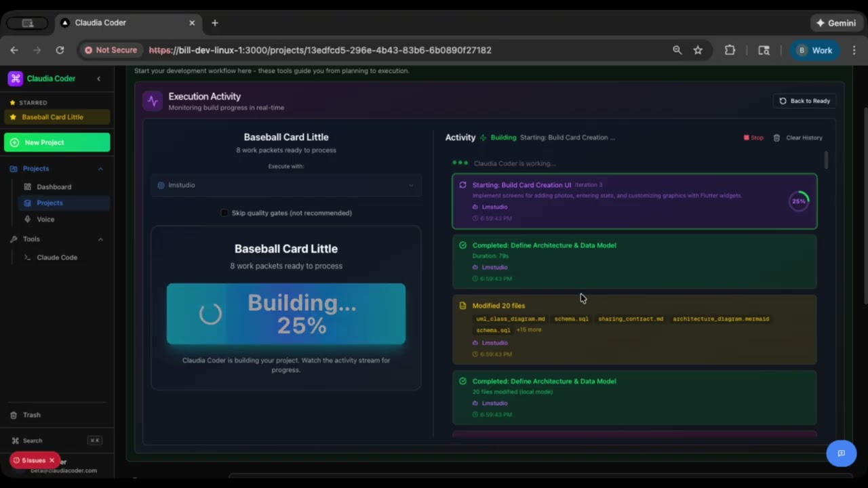Click the Tools wrench icon

click(x=14, y=239)
